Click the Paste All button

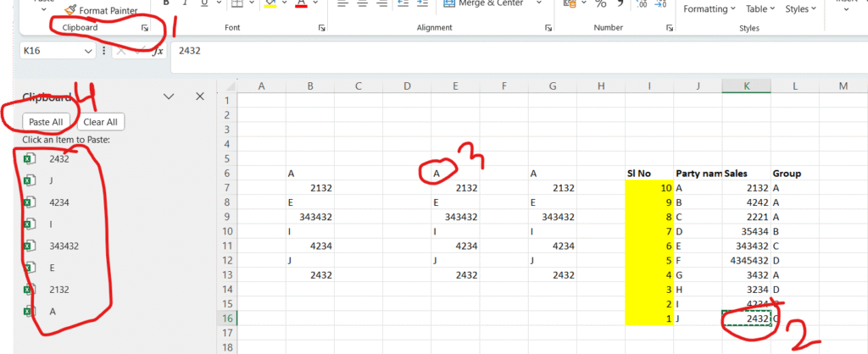tap(46, 122)
